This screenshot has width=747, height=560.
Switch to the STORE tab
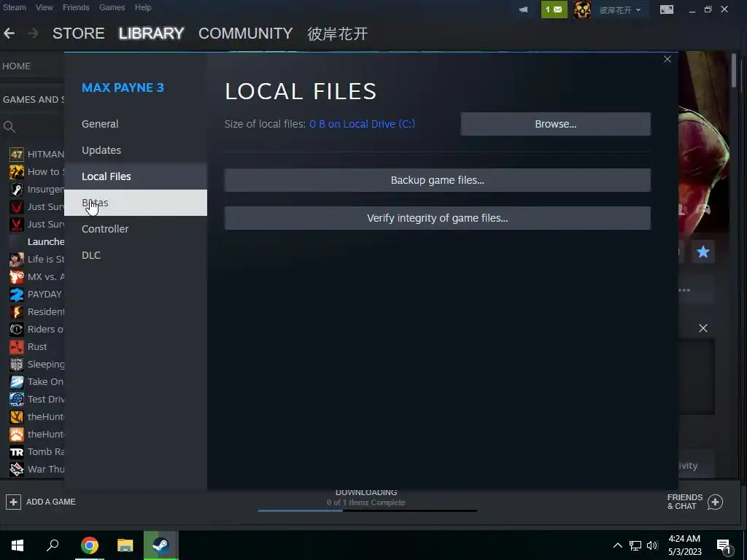[x=79, y=34]
